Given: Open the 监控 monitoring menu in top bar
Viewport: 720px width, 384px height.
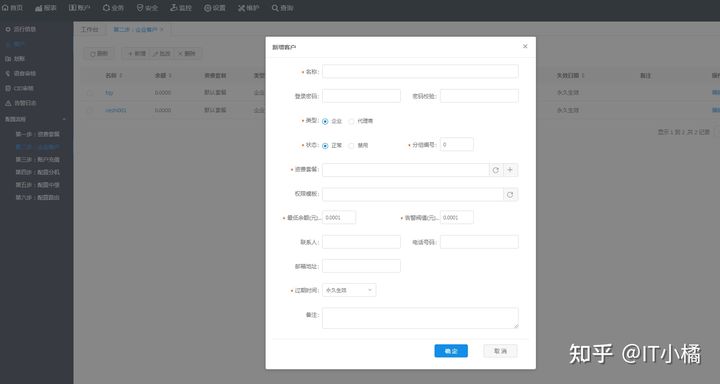Looking at the screenshot, I should pos(181,8).
